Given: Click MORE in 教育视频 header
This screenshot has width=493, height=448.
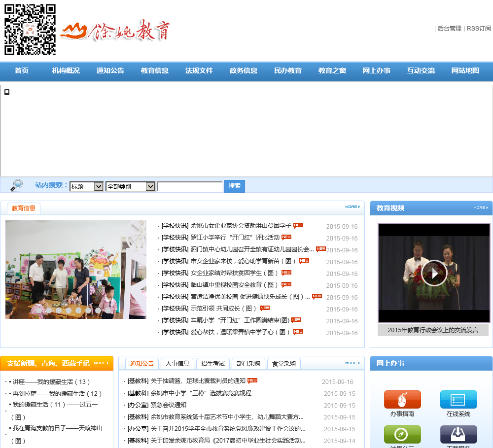Looking at the screenshot, I should point(481,208).
